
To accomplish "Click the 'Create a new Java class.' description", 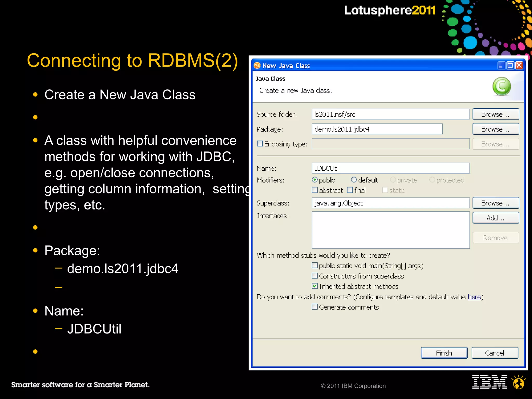I will click(296, 90).
